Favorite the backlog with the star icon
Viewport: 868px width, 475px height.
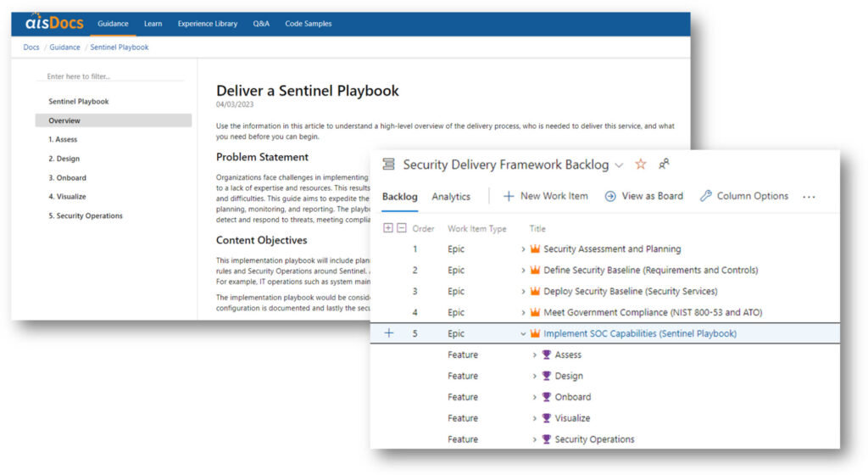coord(641,164)
